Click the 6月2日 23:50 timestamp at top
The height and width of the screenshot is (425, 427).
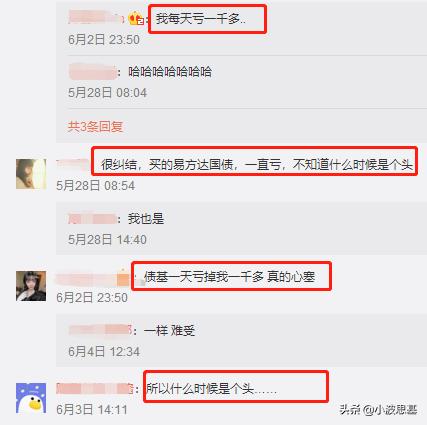point(104,40)
